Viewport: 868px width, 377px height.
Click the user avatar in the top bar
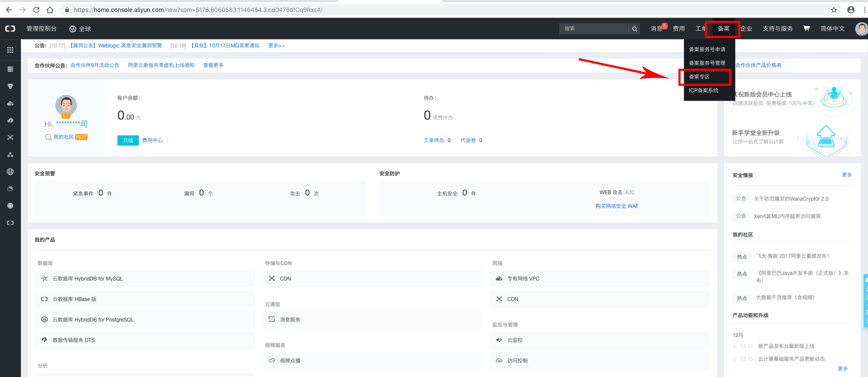point(861,29)
